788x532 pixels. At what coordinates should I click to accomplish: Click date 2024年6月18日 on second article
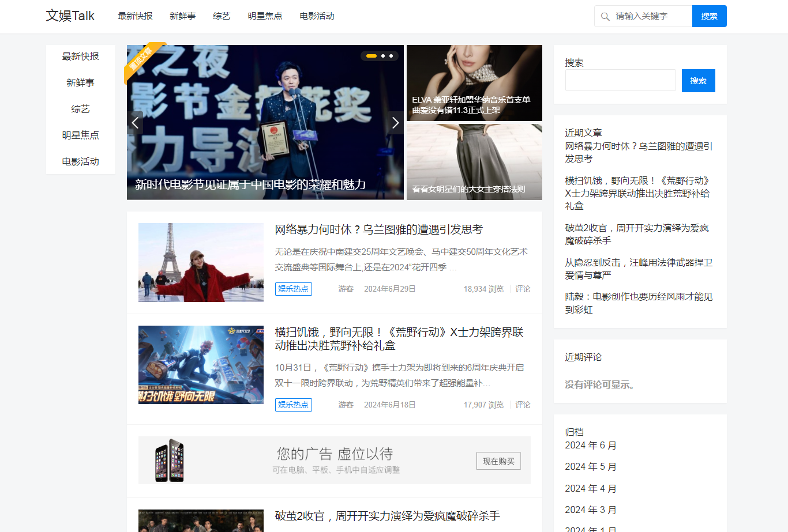(x=390, y=405)
